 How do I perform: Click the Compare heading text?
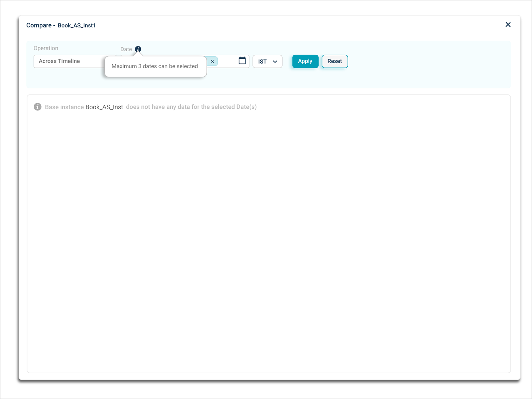(39, 25)
